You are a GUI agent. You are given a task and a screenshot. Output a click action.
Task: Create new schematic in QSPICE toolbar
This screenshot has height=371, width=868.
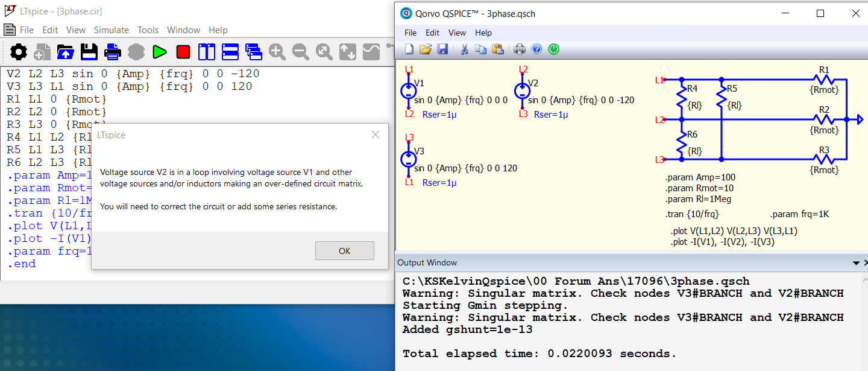tap(409, 49)
